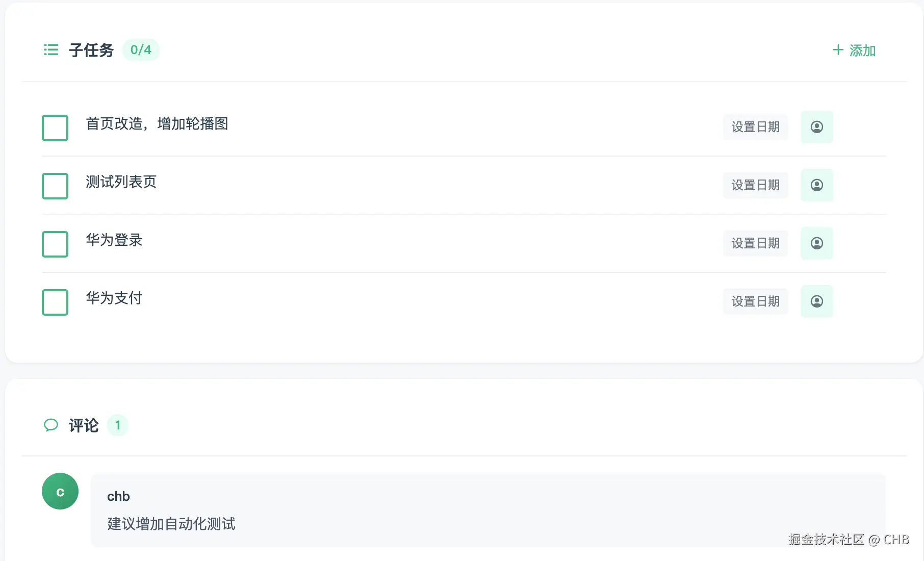Choose assignee for 华为支付 subtask
The width and height of the screenshot is (924, 561).
click(x=816, y=301)
